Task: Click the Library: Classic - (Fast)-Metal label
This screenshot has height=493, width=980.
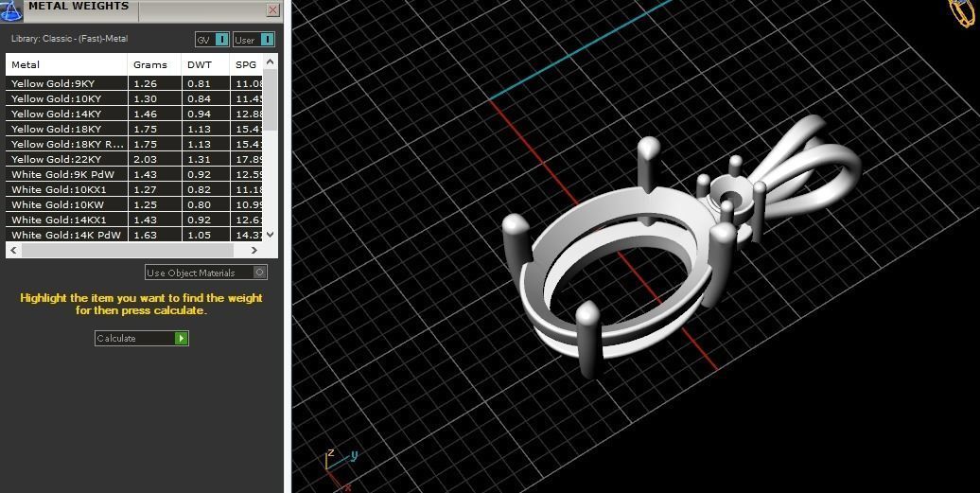Action: click(69, 39)
